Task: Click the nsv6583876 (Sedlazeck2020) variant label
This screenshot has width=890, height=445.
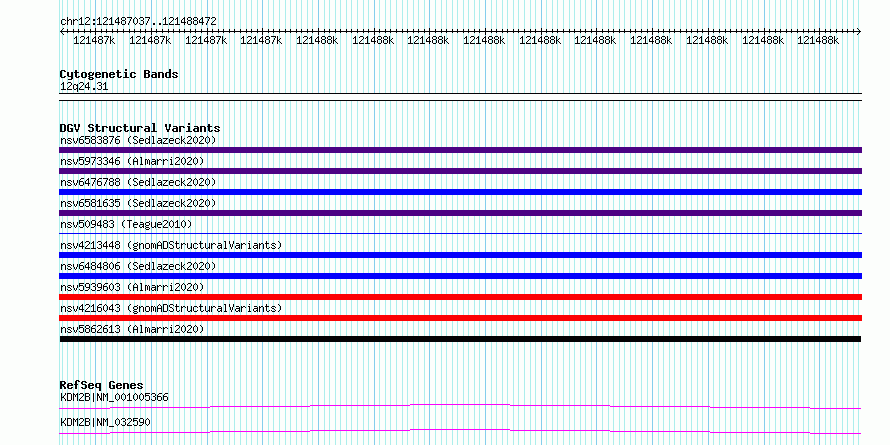Action: (138, 140)
